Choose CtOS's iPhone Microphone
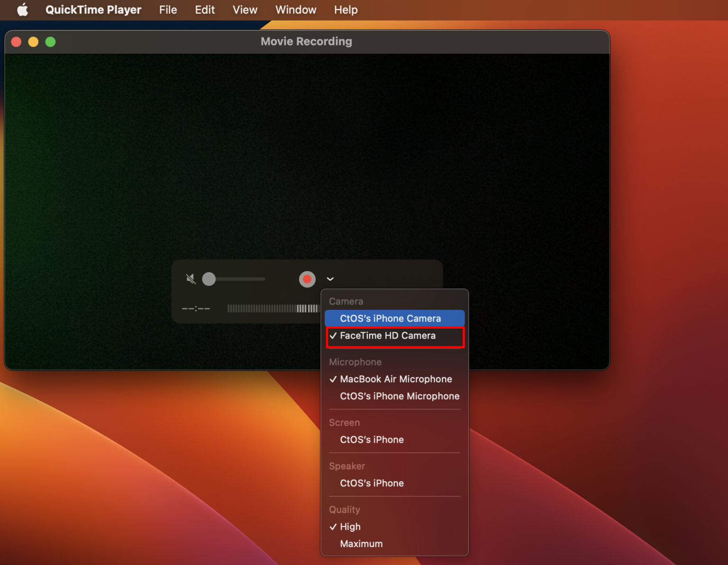 (395, 396)
